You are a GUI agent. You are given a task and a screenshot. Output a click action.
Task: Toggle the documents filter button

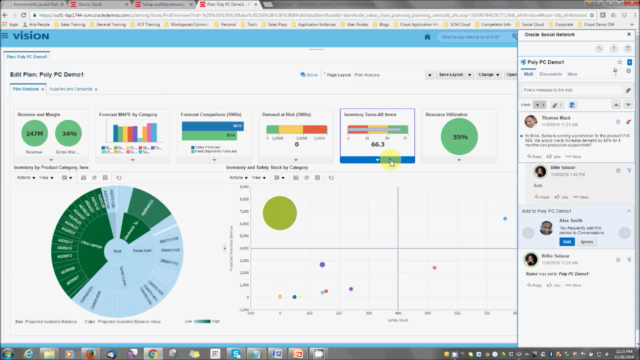click(x=572, y=105)
